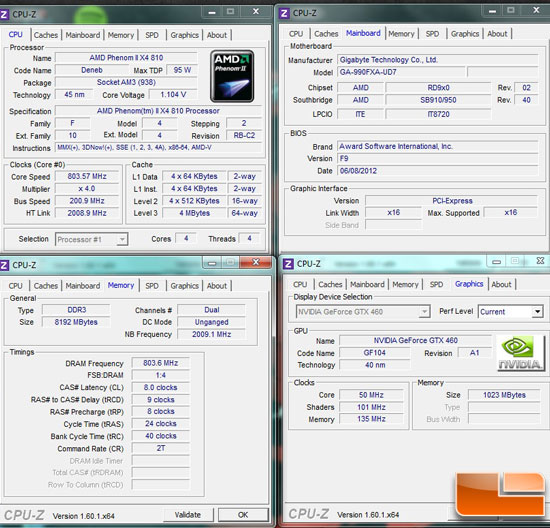
Task: Click the HT Link 2008.9 MHz value
Action: pyautogui.click(x=87, y=213)
